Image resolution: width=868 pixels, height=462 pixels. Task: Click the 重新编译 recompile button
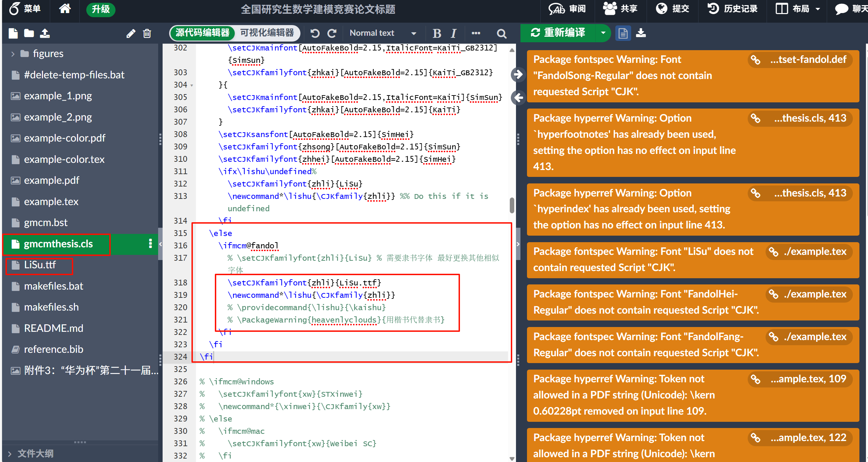(558, 33)
